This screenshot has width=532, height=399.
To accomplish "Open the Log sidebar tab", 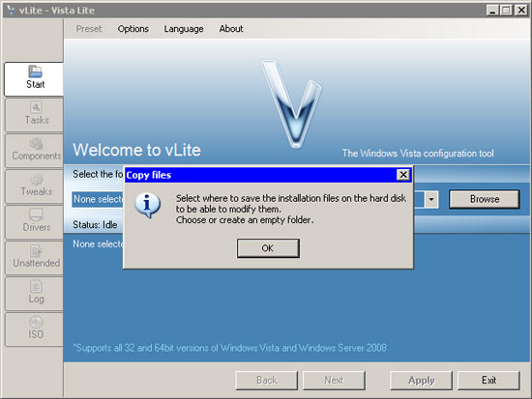I will click(34, 294).
